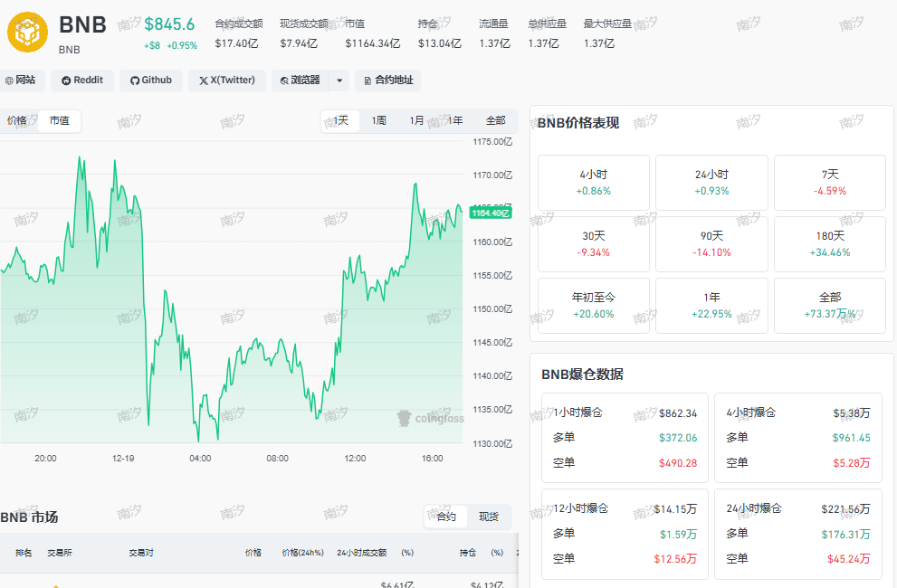Switch chart to 价格 view

17,120
